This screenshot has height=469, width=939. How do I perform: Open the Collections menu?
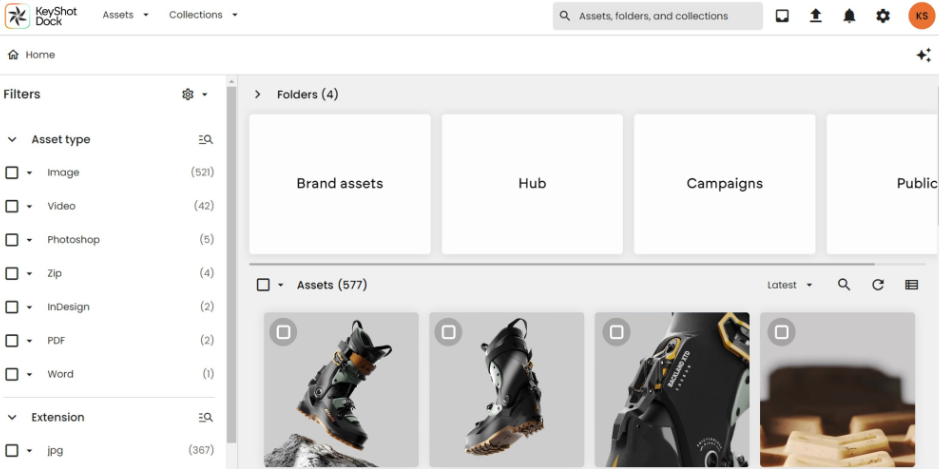[x=203, y=16]
